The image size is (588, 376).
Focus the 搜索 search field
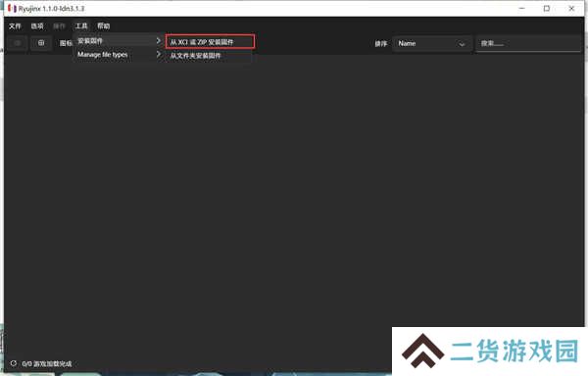point(528,43)
